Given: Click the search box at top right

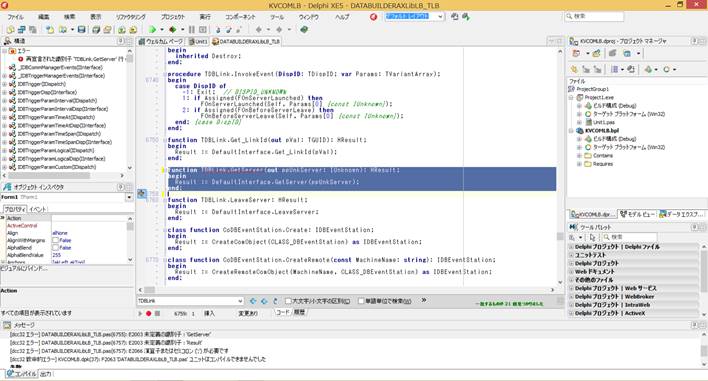Looking at the screenshot, I should 594,16.
